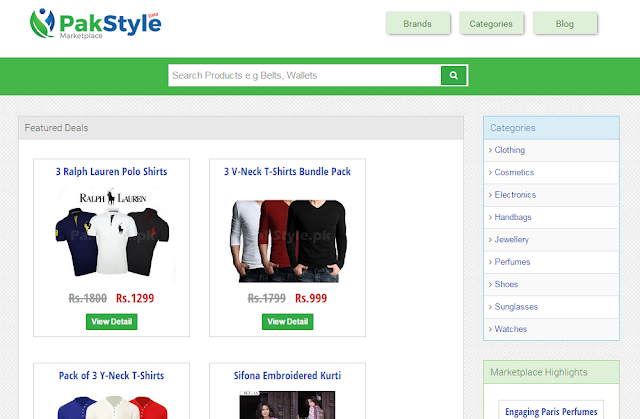Click the Rs.999 price text
Viewport: 640px width, 419px height.
[x=311, y=298]
